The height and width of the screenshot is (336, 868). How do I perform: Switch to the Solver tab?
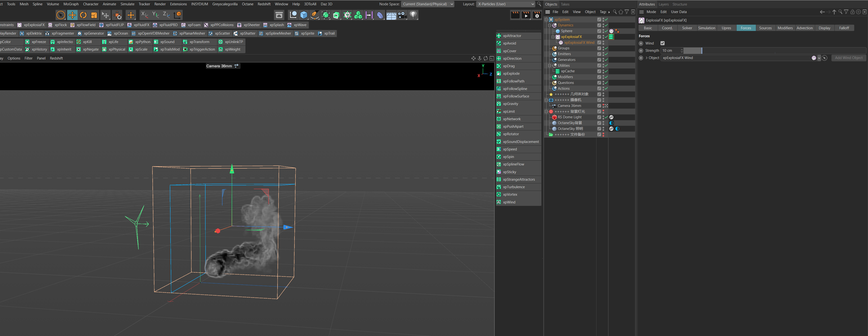(x=687, y=28)
